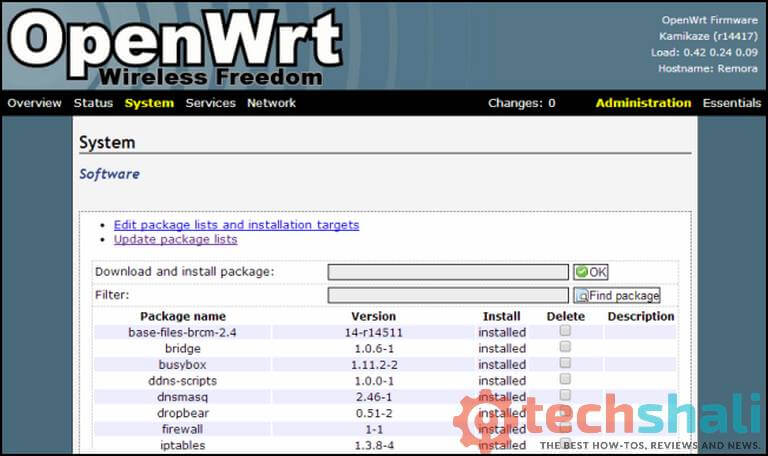Click the Hostname: Remora text

708,69
